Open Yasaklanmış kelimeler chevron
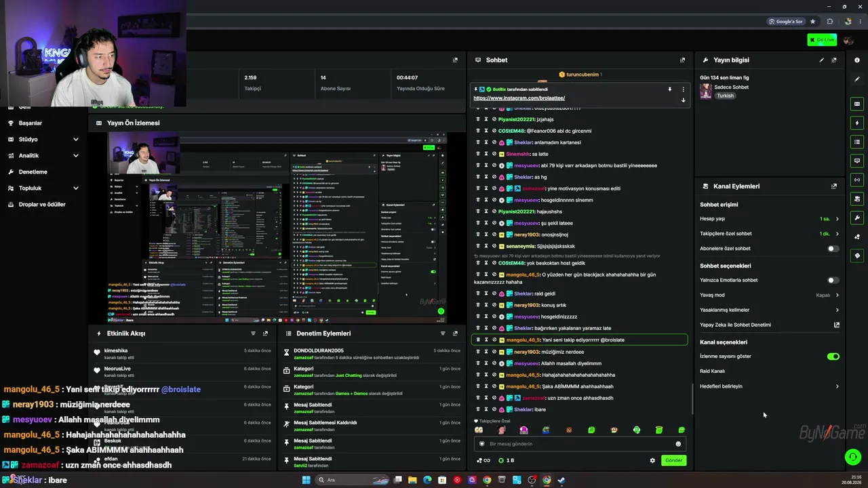The image size is (868, 488). pos(837,310)
